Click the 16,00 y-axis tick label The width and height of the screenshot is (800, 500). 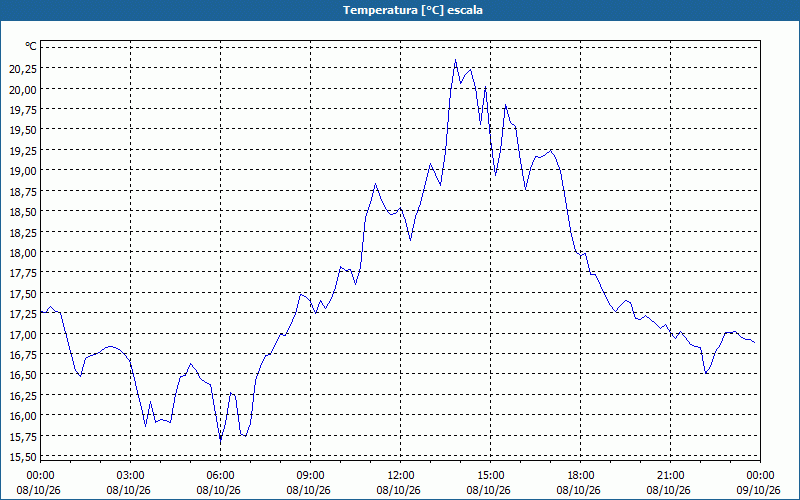tap(23, 415)
